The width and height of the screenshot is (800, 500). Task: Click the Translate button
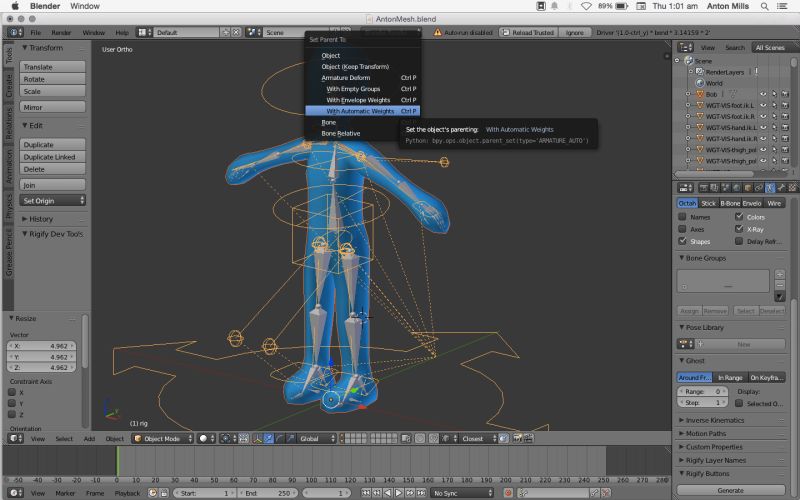pos(53,67)
